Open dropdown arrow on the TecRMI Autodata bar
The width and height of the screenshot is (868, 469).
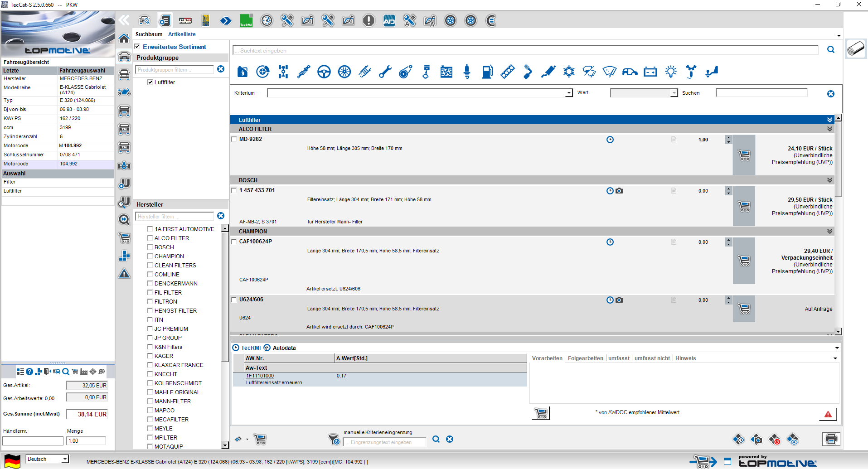pyautogui.click(x=837, y=348)
